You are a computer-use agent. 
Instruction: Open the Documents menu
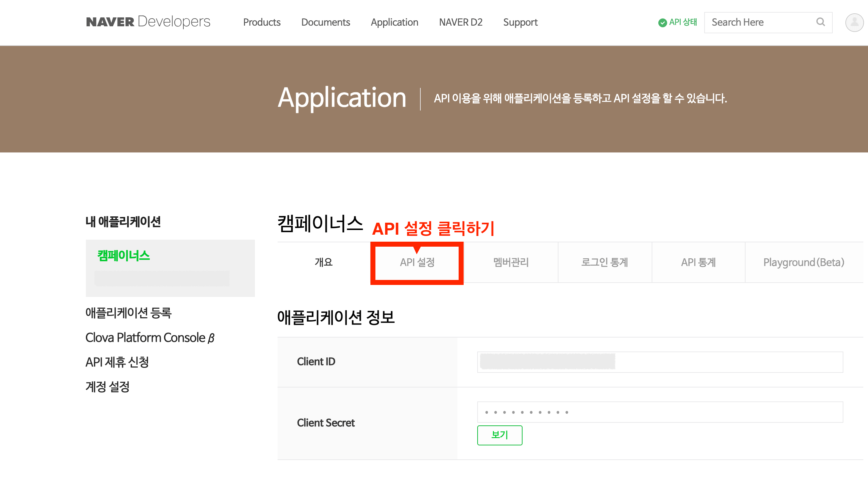[325, 22]
